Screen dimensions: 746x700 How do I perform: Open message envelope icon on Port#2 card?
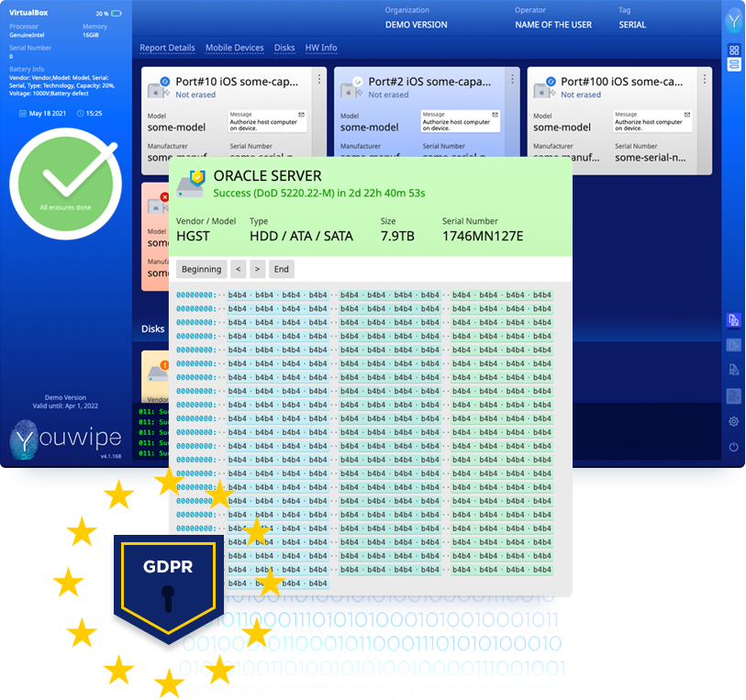tap(495, 115)
